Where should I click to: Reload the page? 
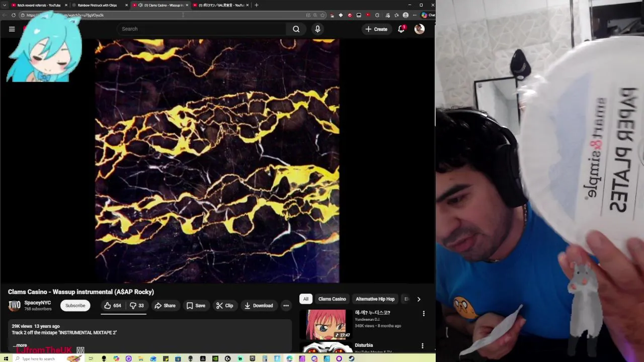coord(14,15)
